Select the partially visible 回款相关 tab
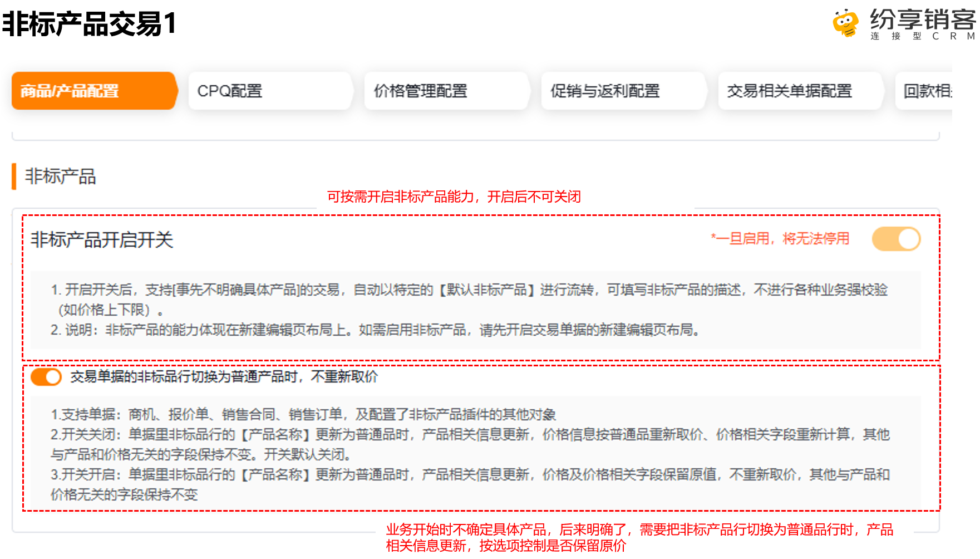Screen dimensions: 980x559 (924, 91)
